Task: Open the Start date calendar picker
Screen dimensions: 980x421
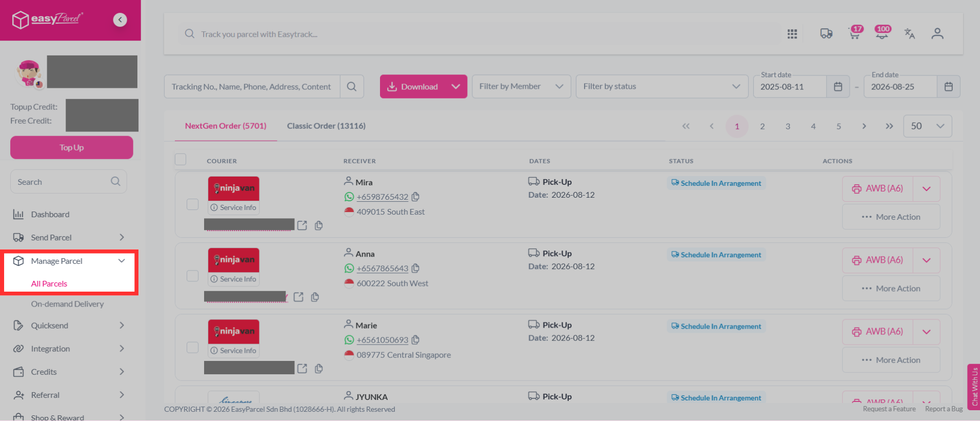Action: coord(838,87)
